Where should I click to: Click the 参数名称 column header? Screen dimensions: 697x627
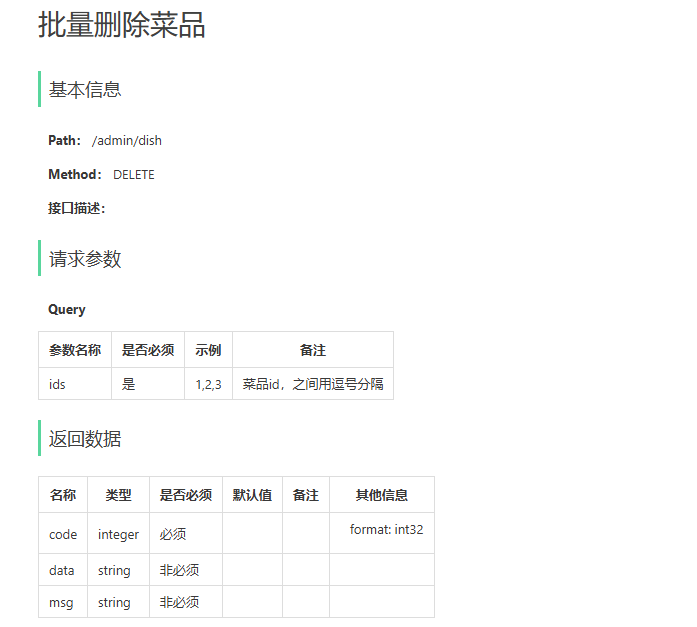coord(75,350)
